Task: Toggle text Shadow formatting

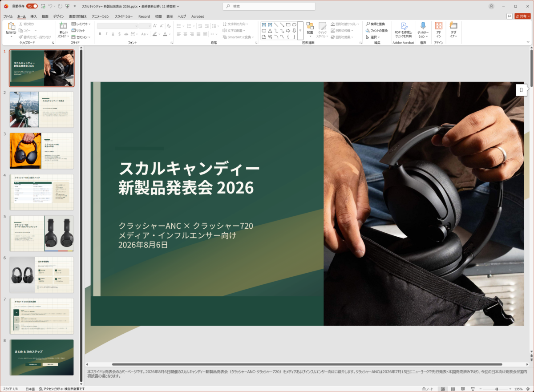Action: 119,34
